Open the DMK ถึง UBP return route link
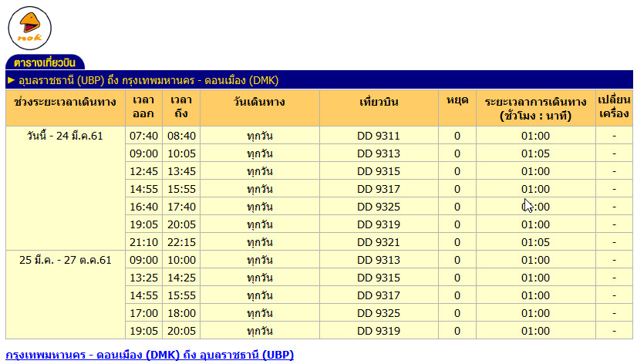The image size is (637, 364). [150, 355]
